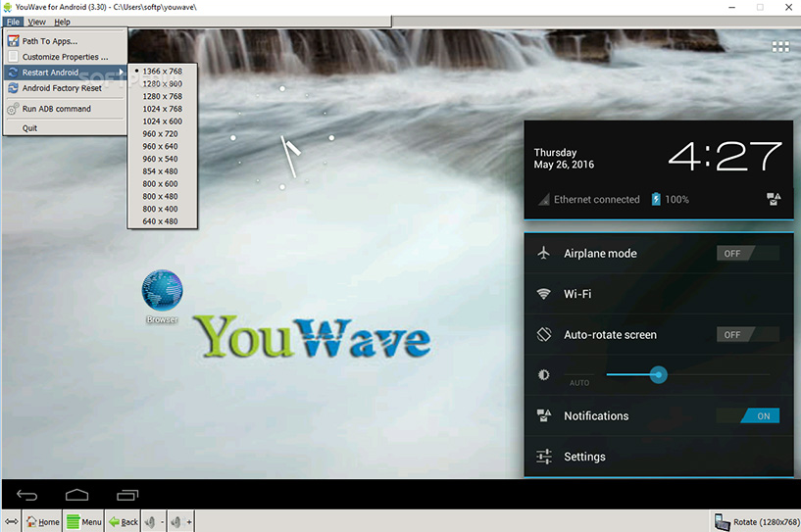Click the Settings sliders icon
Image resolution: width=801 pixels, height=532 pixels.
click(x=543, y=457)
